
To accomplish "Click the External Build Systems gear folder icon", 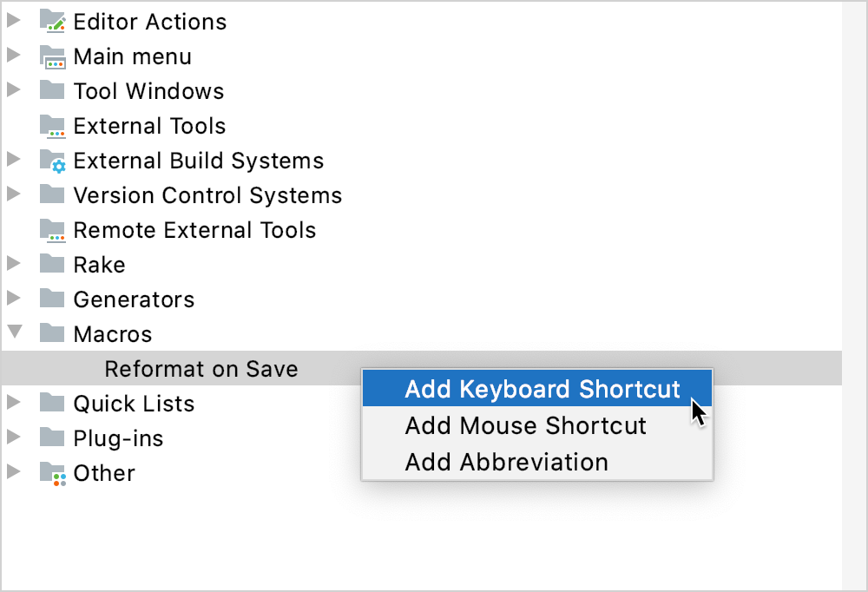I will click(53, 161).
